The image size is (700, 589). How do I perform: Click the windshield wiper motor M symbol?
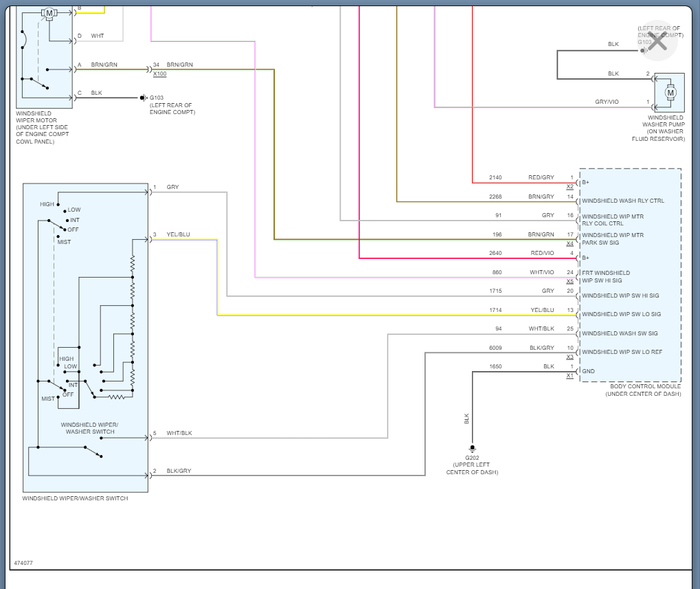pyautogui.click(x=49, y=13)
